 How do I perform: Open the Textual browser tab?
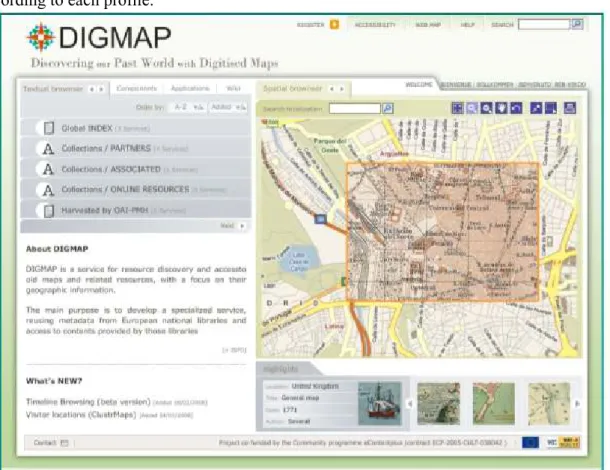click(x=53, y=89)
